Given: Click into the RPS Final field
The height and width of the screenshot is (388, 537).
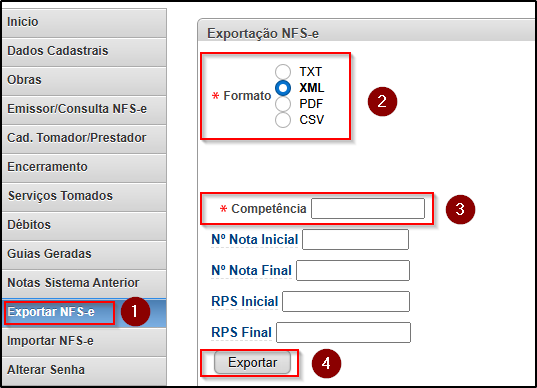Looking at the screenshot, I should coord(343,332).
